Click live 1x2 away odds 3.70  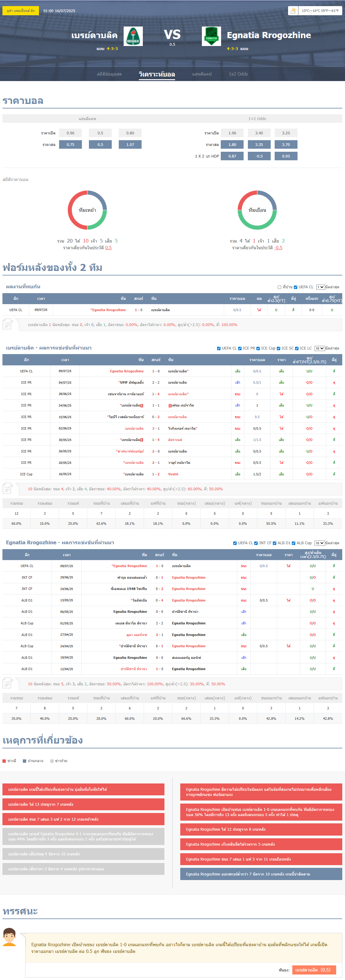286,144
